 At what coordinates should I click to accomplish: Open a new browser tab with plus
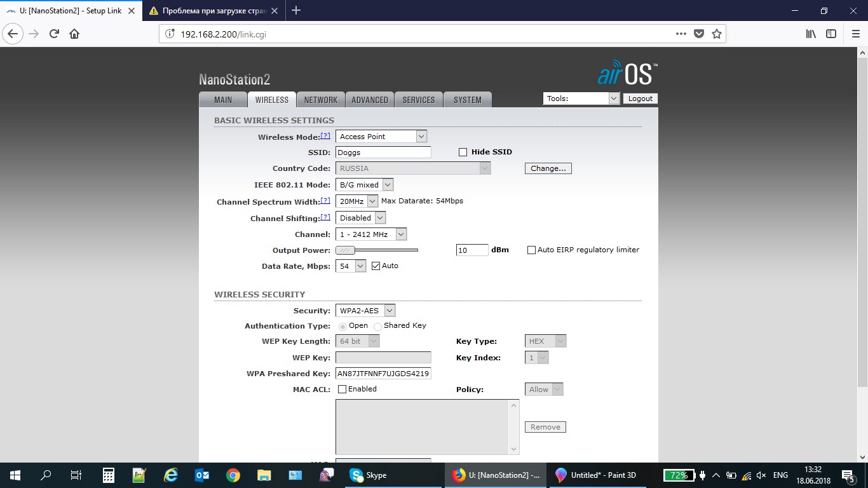(x=296, y=10)
